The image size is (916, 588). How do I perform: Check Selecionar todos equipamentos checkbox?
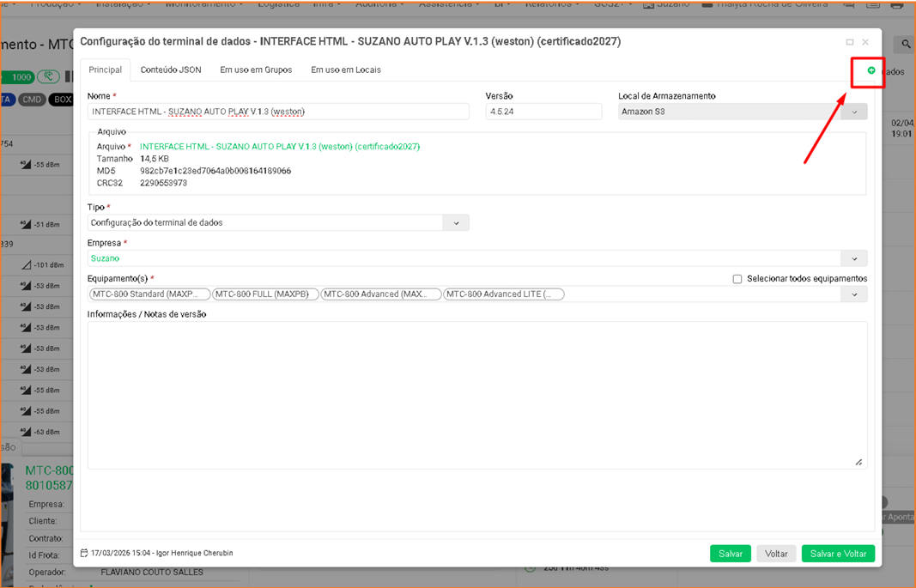(x=737, y=279)
